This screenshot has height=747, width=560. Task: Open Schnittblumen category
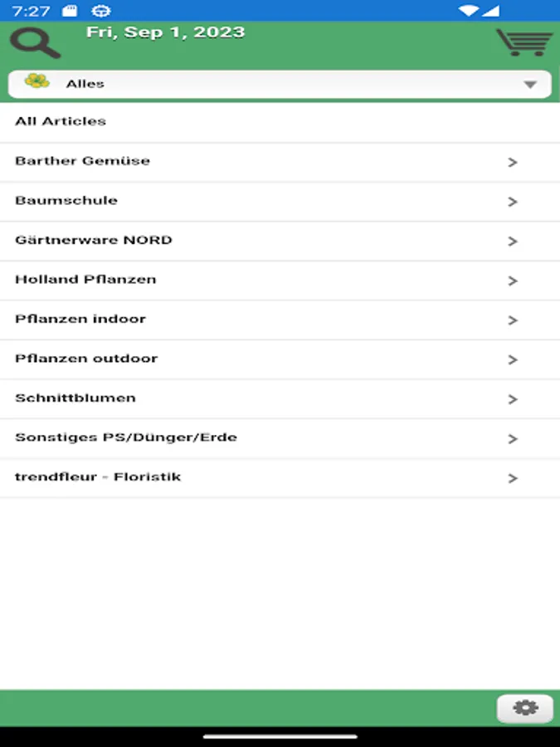(75, 398)
